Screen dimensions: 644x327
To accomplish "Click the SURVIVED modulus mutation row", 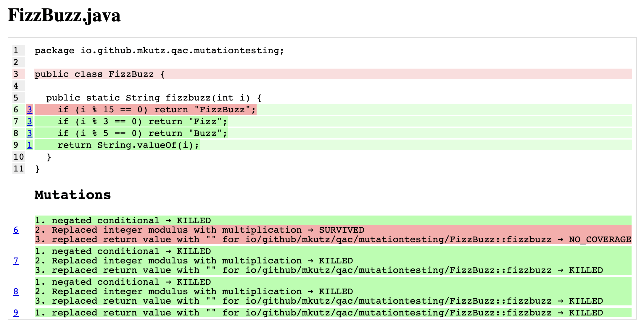I will click(x=199, y=230).
